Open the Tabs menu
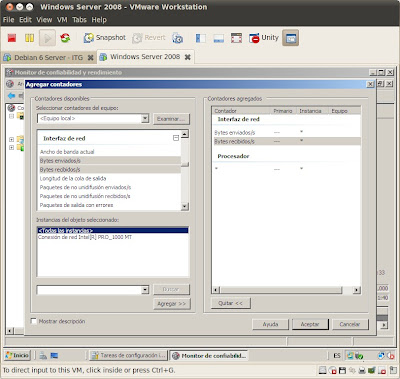Viewport: 400px width, 379px height. [79, 20]
